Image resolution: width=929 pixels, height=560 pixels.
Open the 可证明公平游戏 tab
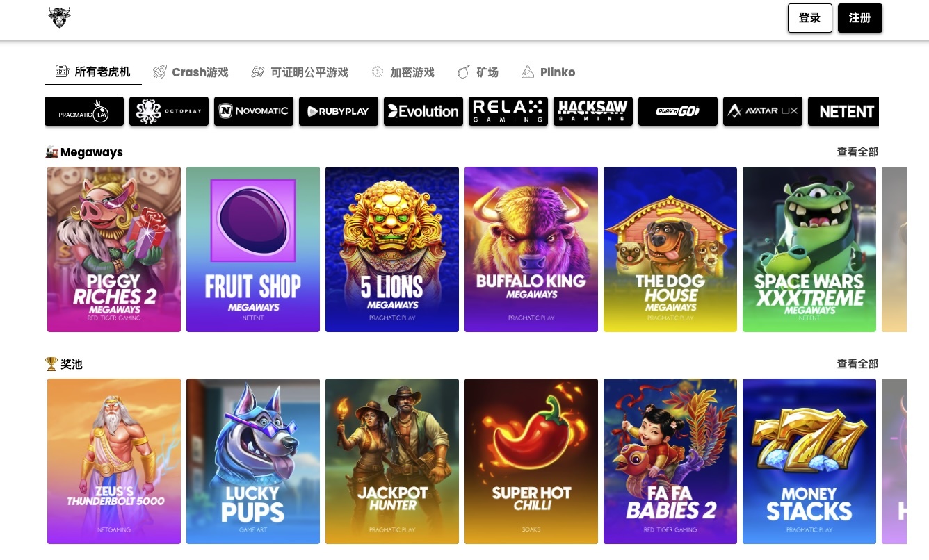(x=300, y=72)
